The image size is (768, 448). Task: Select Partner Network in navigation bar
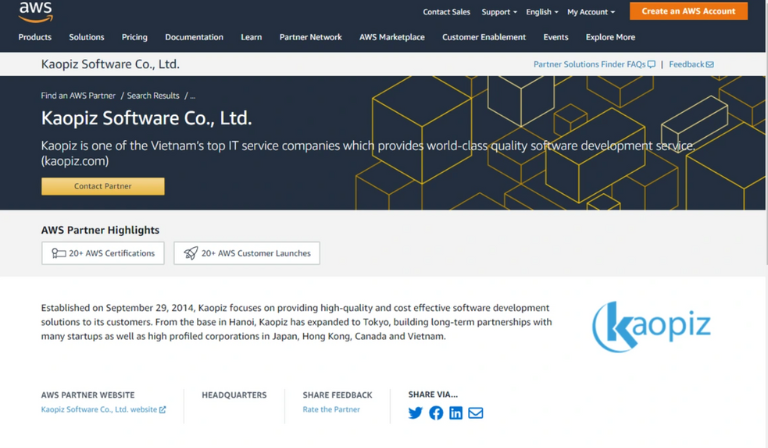(x=310, y=37)
